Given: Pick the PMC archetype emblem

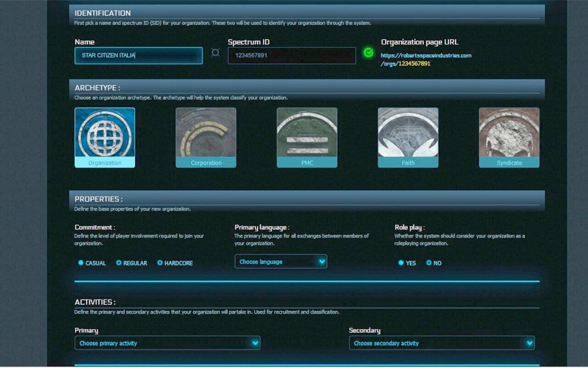Looking at the screenshot, I should point(307,132).
